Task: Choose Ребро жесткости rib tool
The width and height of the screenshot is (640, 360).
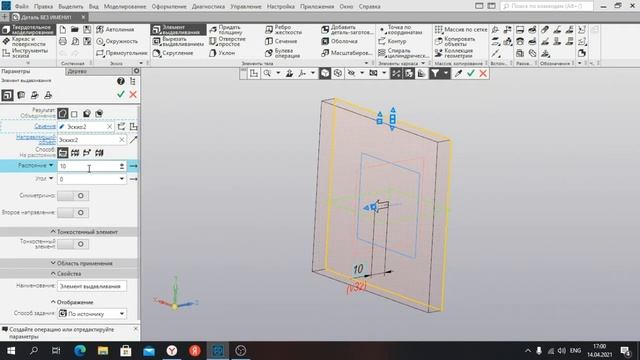Action: tap(283, 29)
